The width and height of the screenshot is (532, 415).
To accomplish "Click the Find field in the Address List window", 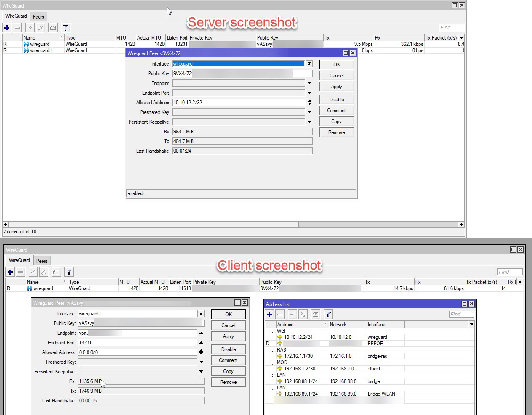I will tap(461, 315).
